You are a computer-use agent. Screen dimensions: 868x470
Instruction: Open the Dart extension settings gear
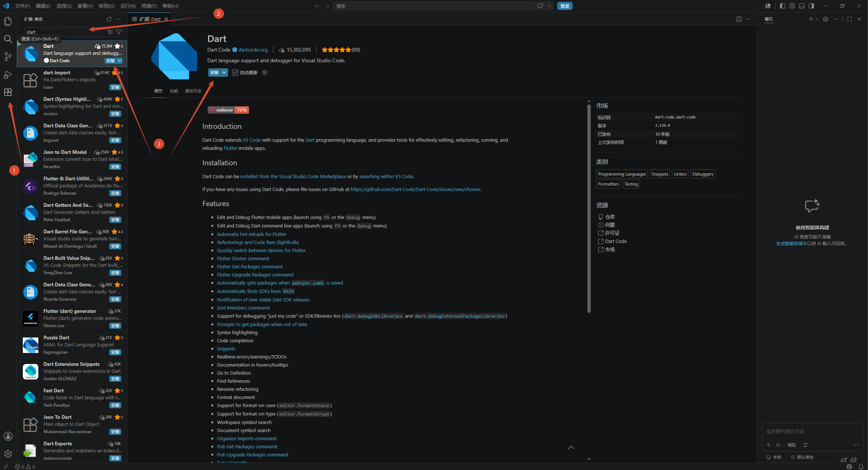pos(265,73)
